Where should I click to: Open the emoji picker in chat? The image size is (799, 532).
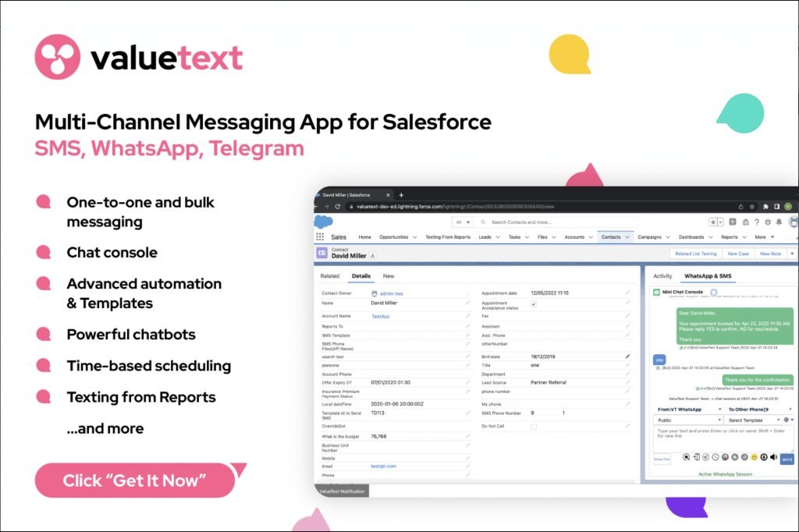point(755,457)
